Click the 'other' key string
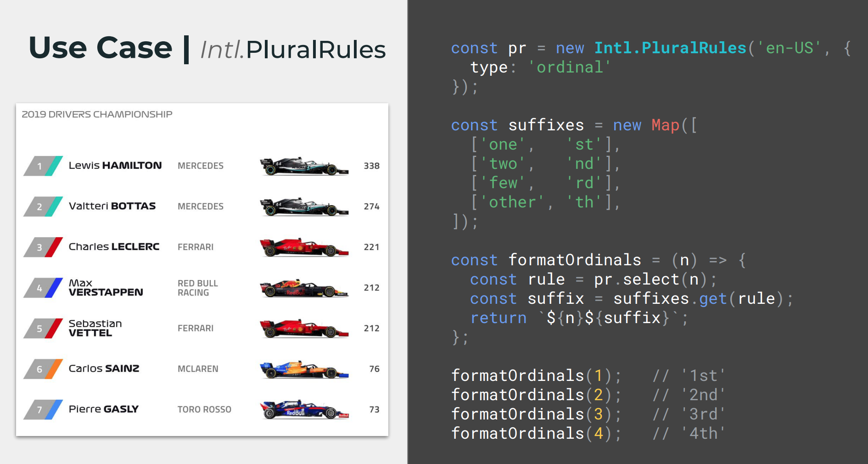The height and width of the screenshot is (464, 868). click(x=512, y=202)
